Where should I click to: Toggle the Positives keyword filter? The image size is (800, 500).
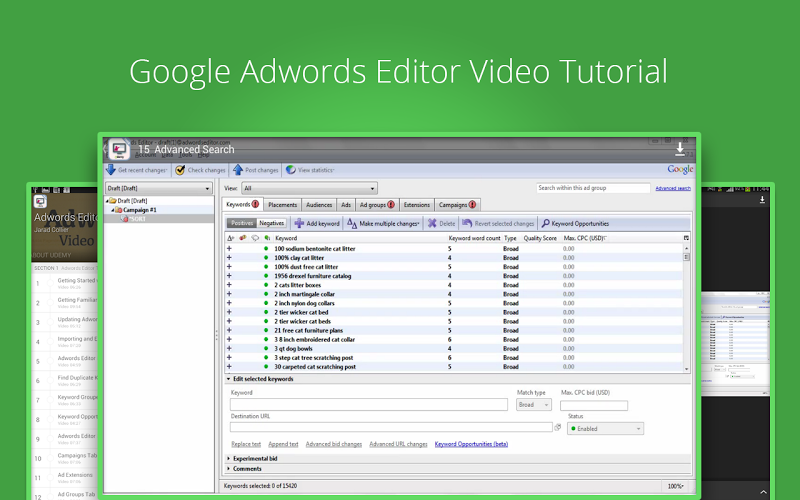[241, 223]
